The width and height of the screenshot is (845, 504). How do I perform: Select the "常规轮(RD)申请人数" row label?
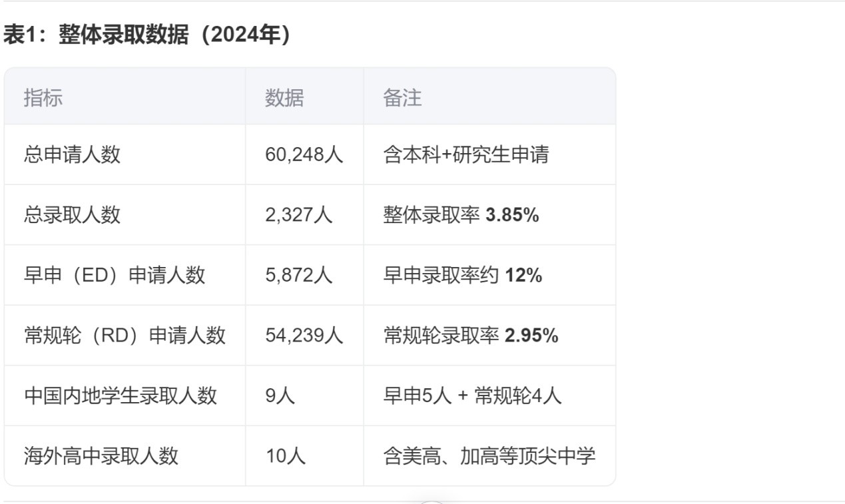click(125, 335)
